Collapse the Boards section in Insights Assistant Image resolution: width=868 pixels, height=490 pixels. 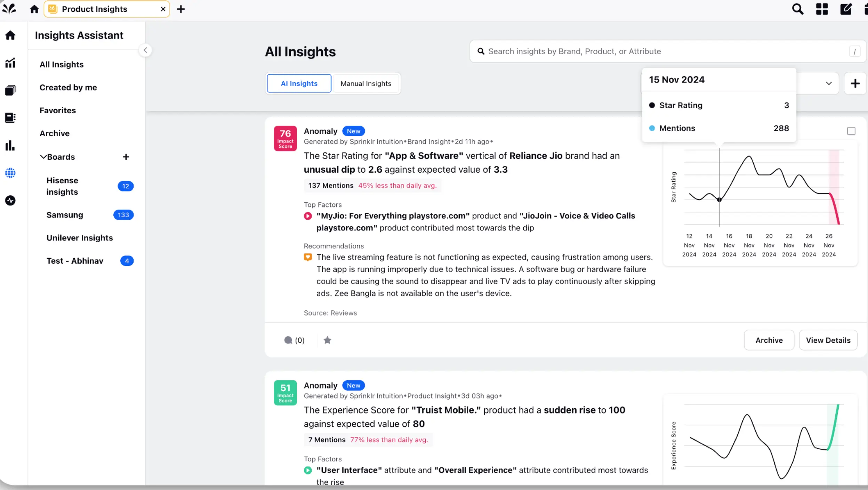click(43, 157)
